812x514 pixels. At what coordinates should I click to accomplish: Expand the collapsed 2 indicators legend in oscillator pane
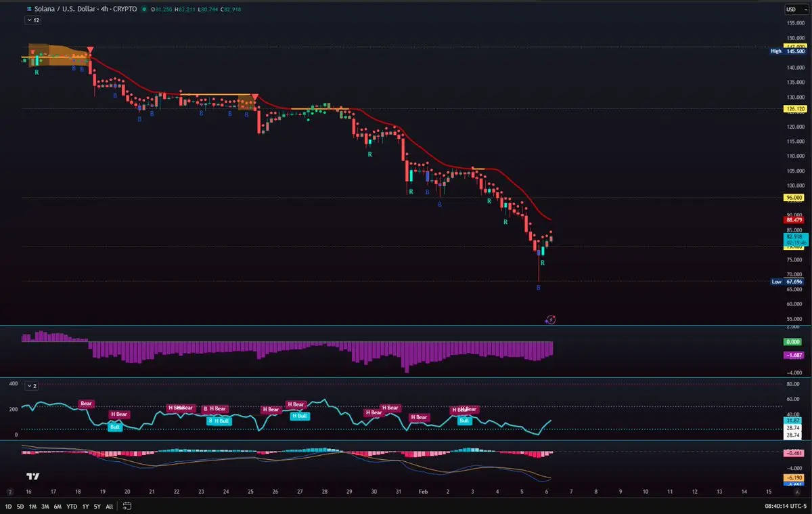(32, 385)
